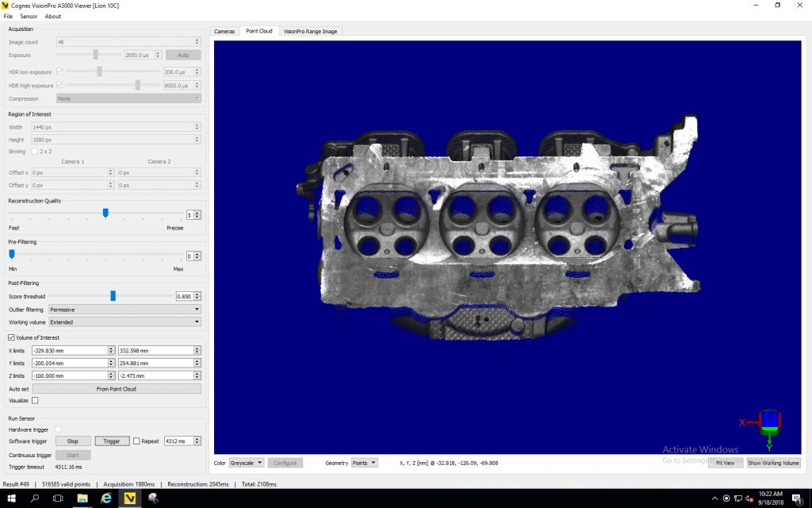
Task: Click the Windows Start button
Action: tap(10, 499)
